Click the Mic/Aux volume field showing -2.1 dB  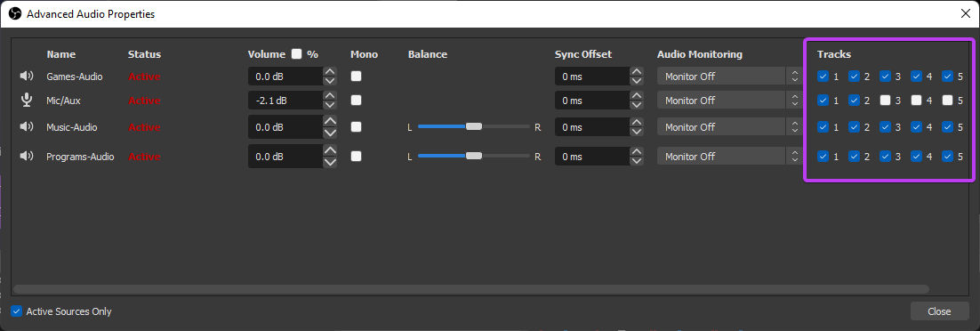[x=285, y=101]
